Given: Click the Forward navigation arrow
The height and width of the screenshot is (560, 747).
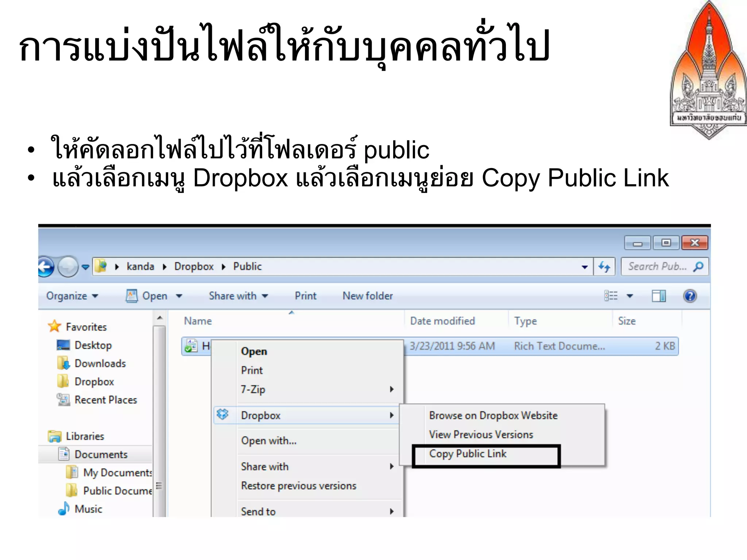Looking at the screenshot, I should coord(68,267).
